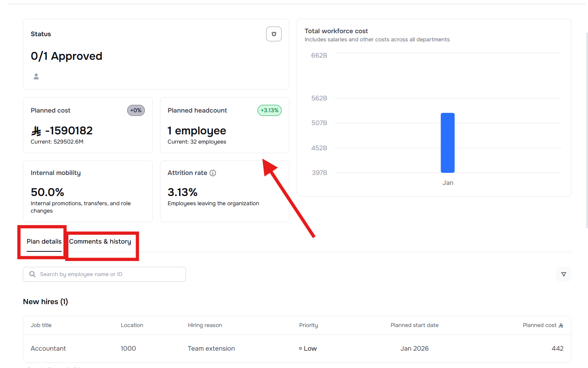The image size is (588, 368).
Task: Click the Priority column header
Action: coord(308,325)
